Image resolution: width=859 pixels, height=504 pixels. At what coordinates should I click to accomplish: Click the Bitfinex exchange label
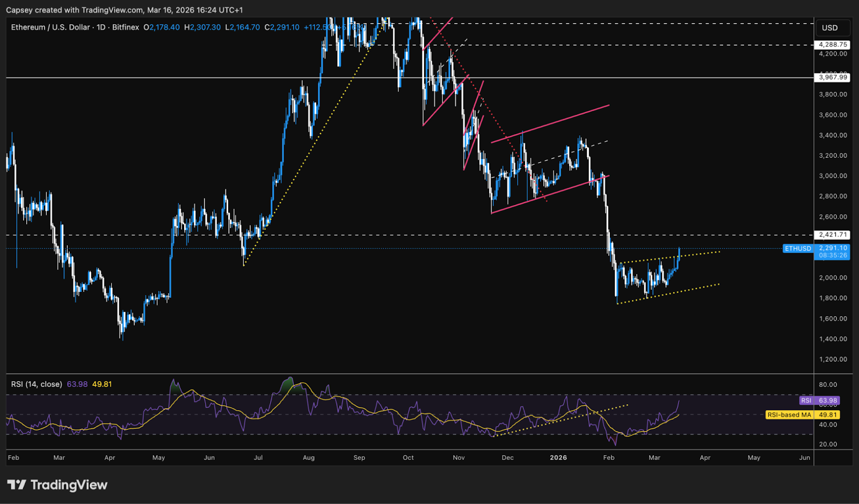[x=126, y=27]
